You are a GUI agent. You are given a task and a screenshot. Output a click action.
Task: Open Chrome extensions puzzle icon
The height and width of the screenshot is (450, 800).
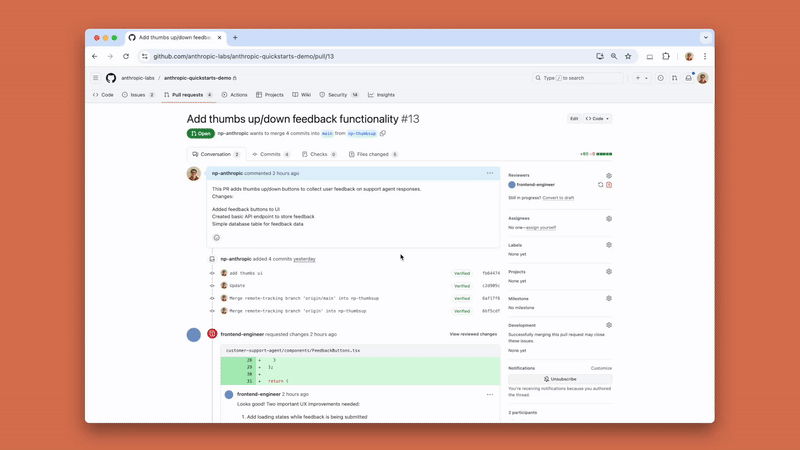click(666, 57)
